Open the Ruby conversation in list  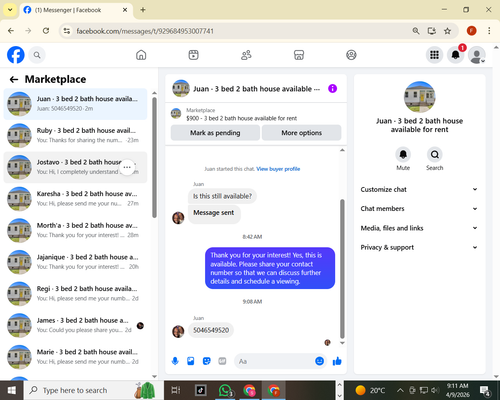tap(75, 135)
